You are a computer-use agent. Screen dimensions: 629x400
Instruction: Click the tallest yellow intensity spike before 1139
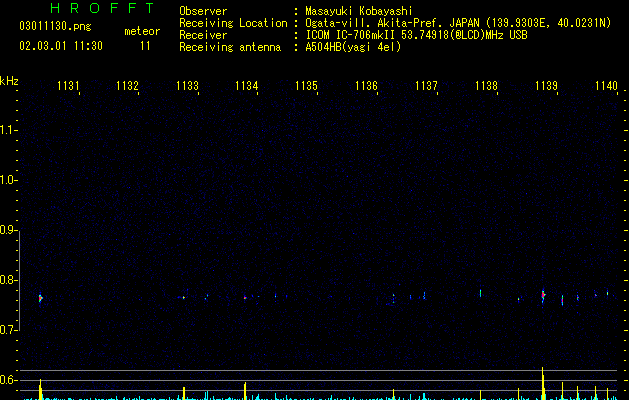pyautogui.click(x=543, y=383)
